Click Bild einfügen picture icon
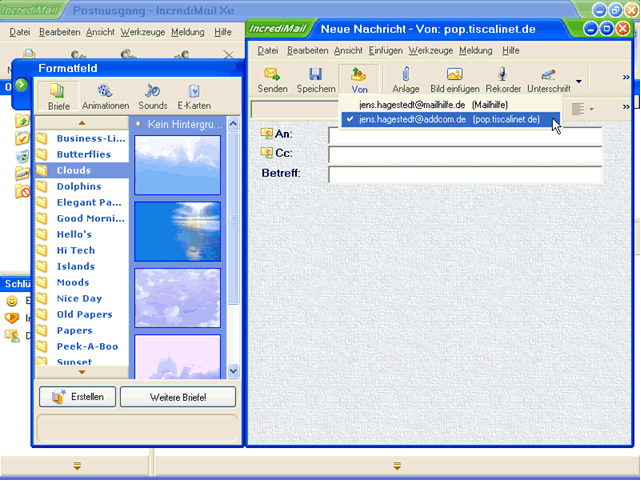Viewport: 641px width, 481px height. click(455, 80)
